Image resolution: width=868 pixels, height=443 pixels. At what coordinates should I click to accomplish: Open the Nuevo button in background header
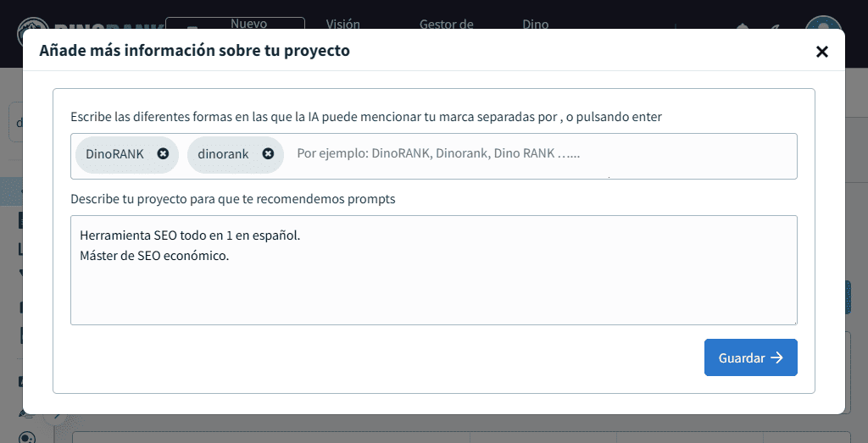(x=235, y=23)
